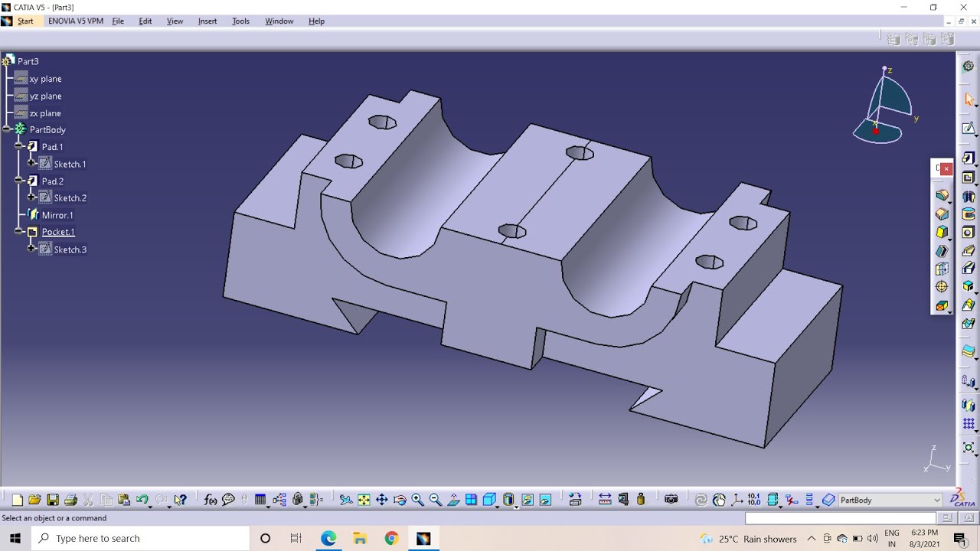Set the Normal View

(453, 500)
